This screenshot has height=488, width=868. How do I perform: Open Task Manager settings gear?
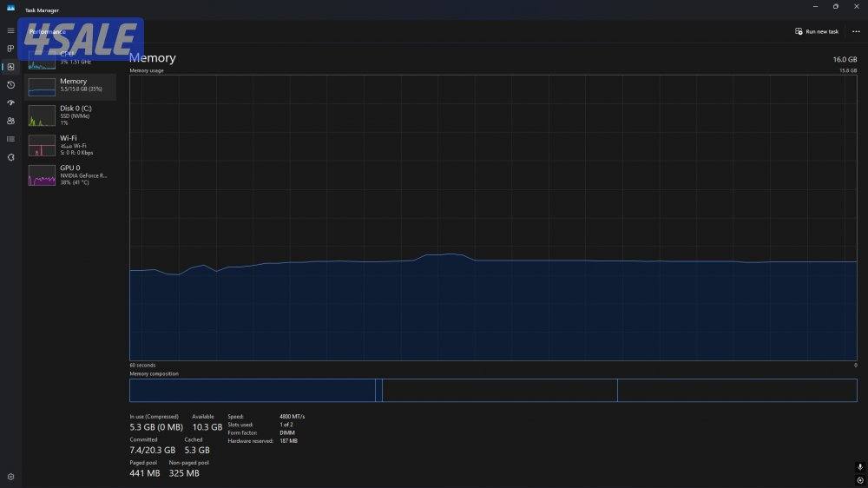(x=10, y=477)
